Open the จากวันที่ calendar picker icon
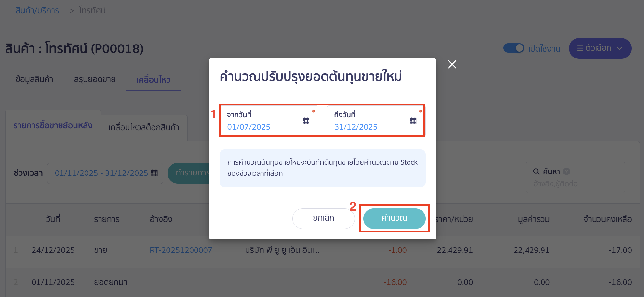This screenshot has height=297, width=644. click(x=306, y=121)
